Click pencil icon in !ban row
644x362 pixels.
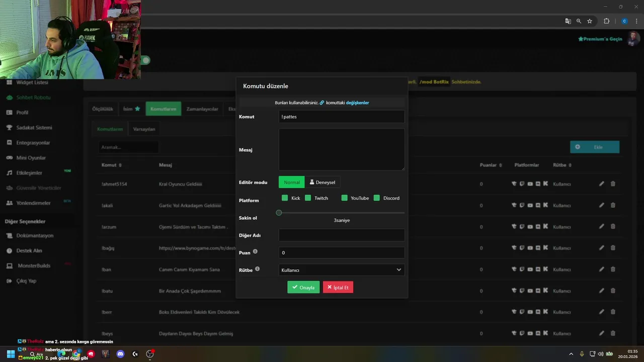click(602, 269)
